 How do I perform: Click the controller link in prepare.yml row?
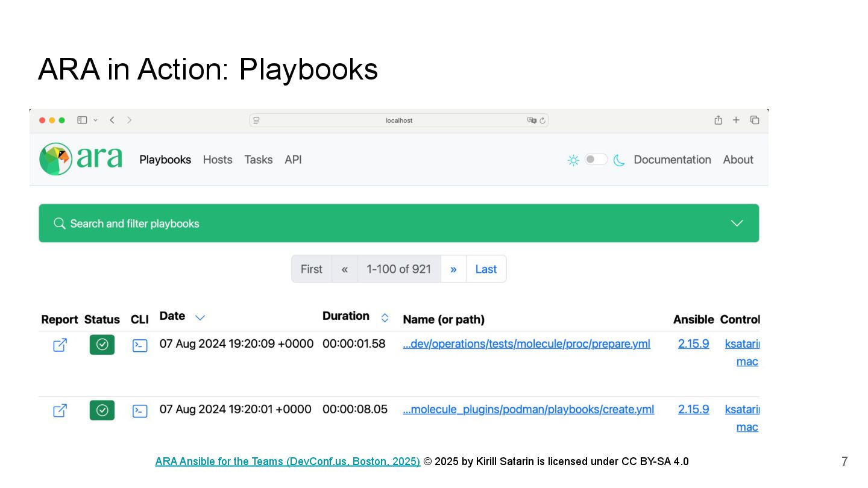pyautogui.click(x=742, y=352)
